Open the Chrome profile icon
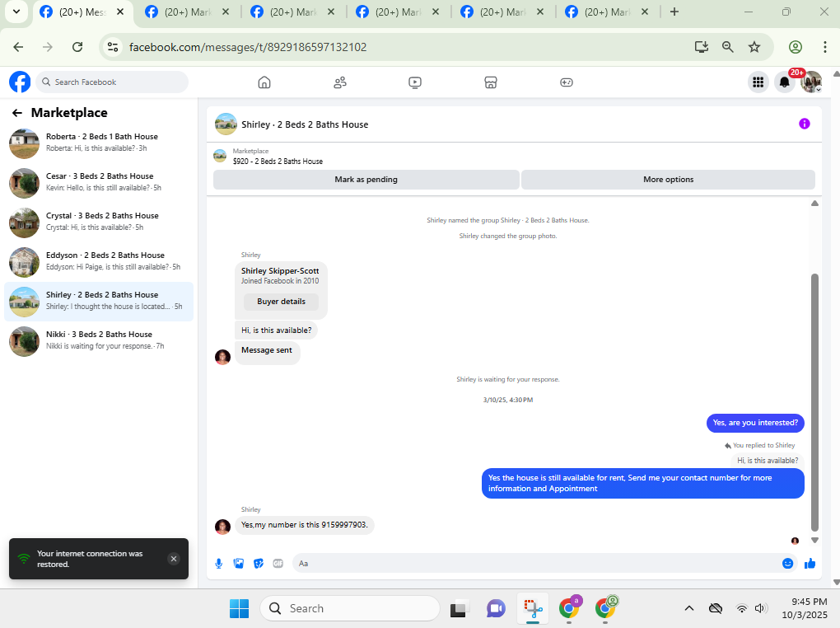Screen dimensions: 840x628 point(795,47)
